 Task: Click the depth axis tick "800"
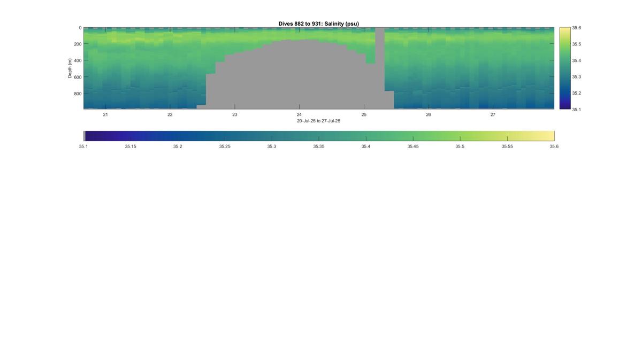[x=78, y=93]
